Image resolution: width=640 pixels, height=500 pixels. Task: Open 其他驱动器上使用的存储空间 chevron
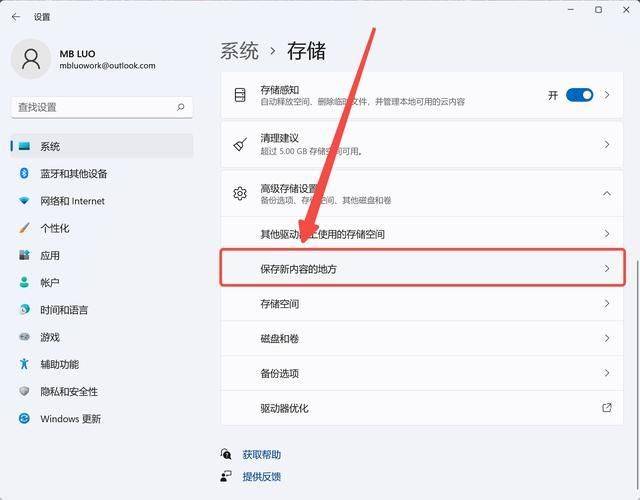coord(607,233)
